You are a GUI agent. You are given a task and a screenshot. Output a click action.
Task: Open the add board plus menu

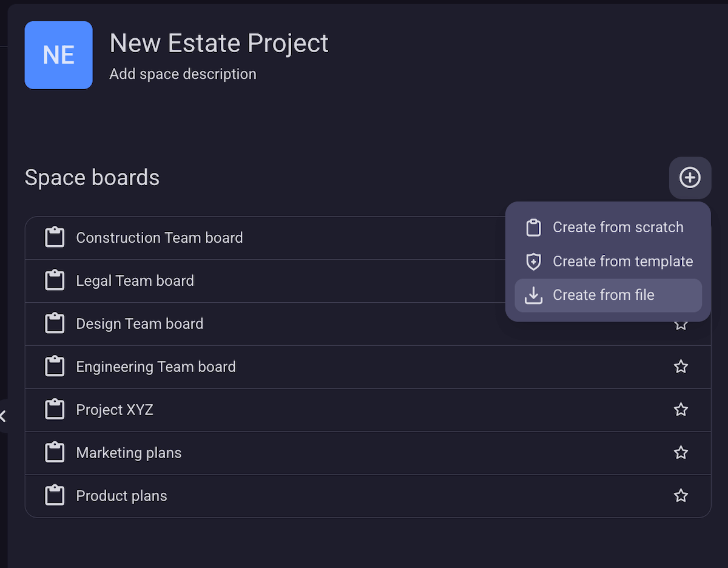coord(690,178)
